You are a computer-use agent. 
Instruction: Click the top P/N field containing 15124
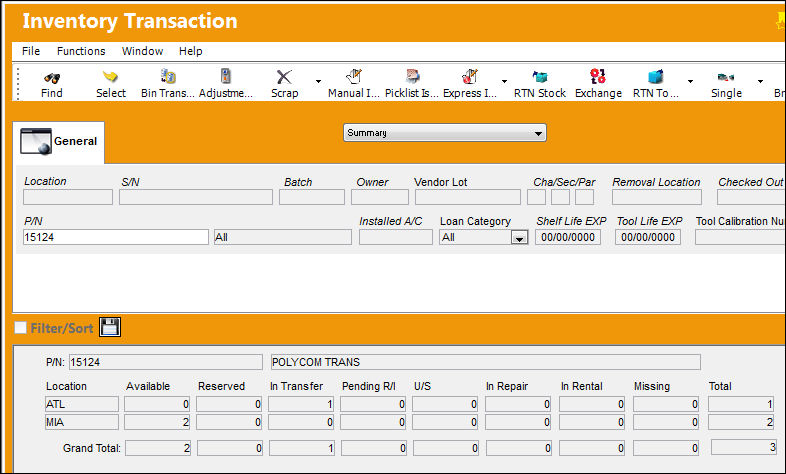coord(116,237)
